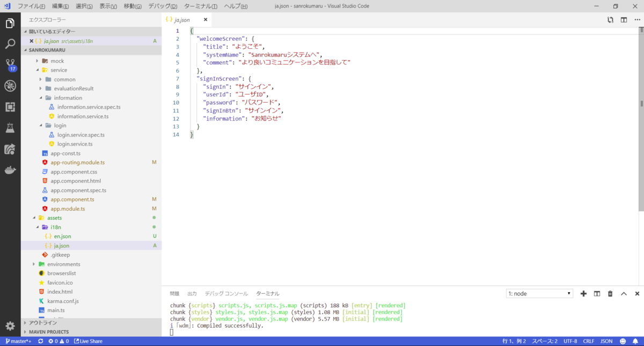
Task: Open the Manage gear at activity bar bottom
Action: (10, 326)
